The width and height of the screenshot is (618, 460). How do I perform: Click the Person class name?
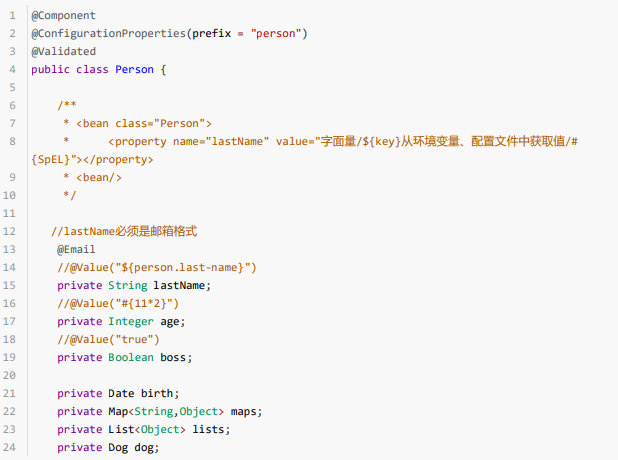tap(134, 69)
